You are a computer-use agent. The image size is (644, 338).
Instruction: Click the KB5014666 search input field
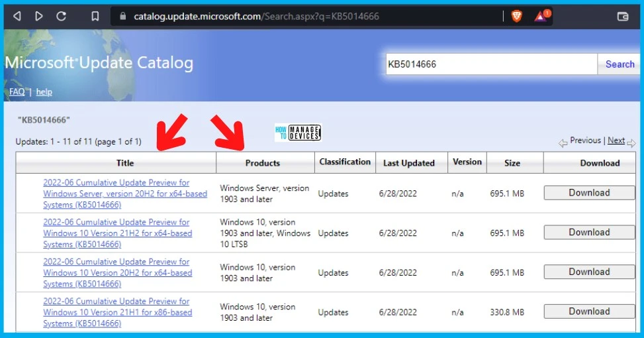(x=491, y=64)
